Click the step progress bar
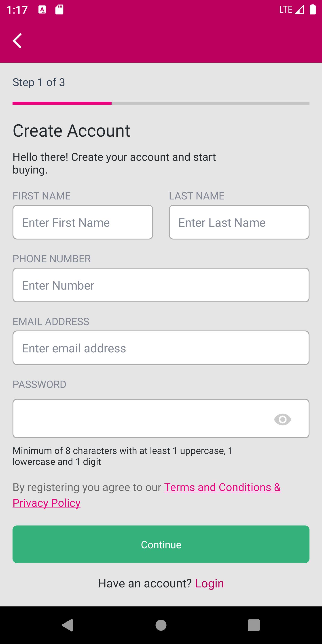The width and height of the screenshot is (322, 644). point(161,103)
